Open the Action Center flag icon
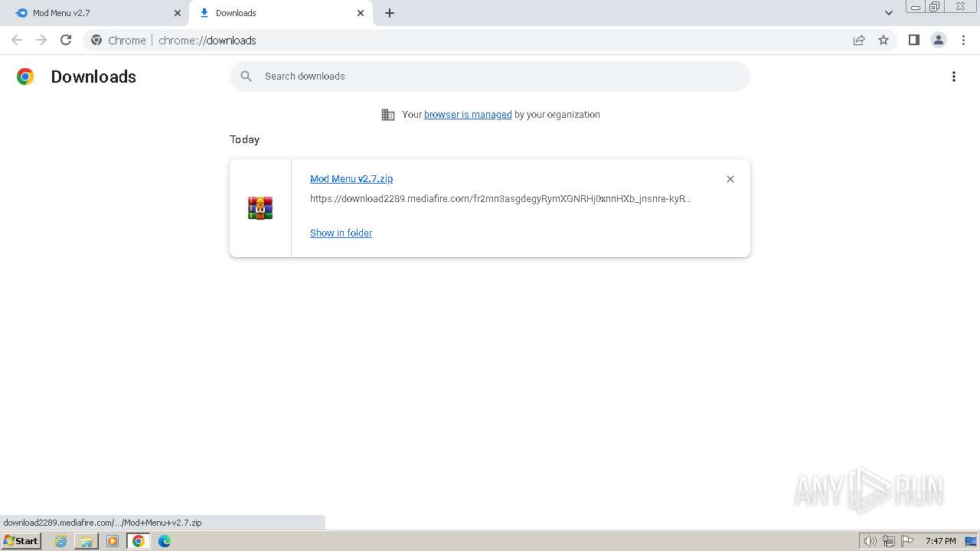Viewport: 980px width, 551px height. [x=907, y=541]
